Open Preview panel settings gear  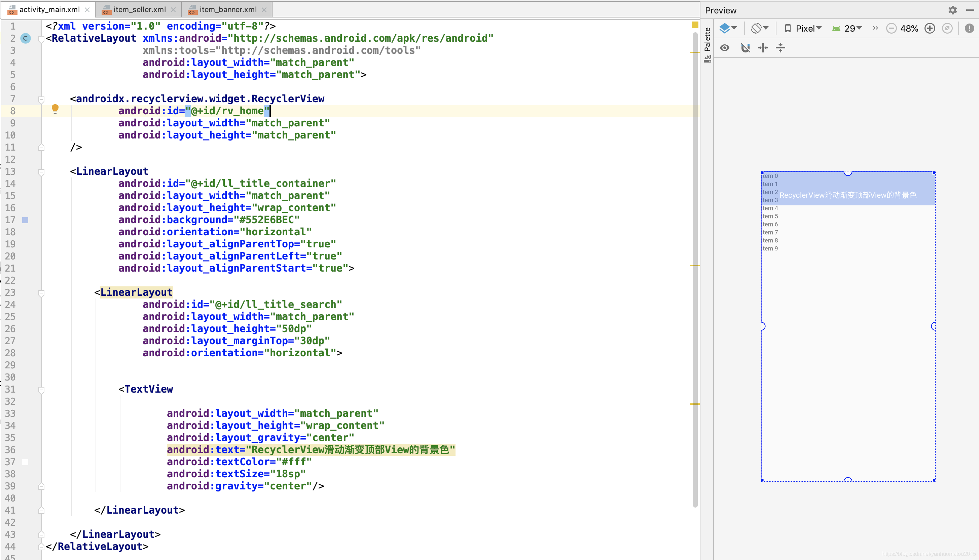click(x=952, y=10)
